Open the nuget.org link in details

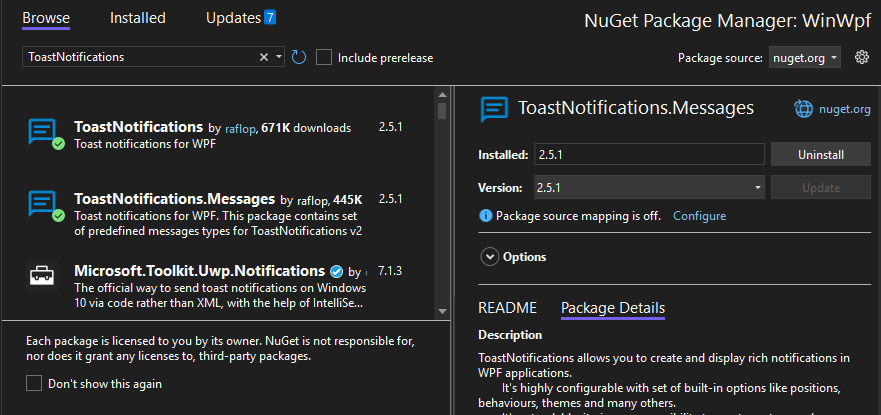pyautogui.click(x=844, y=110)
